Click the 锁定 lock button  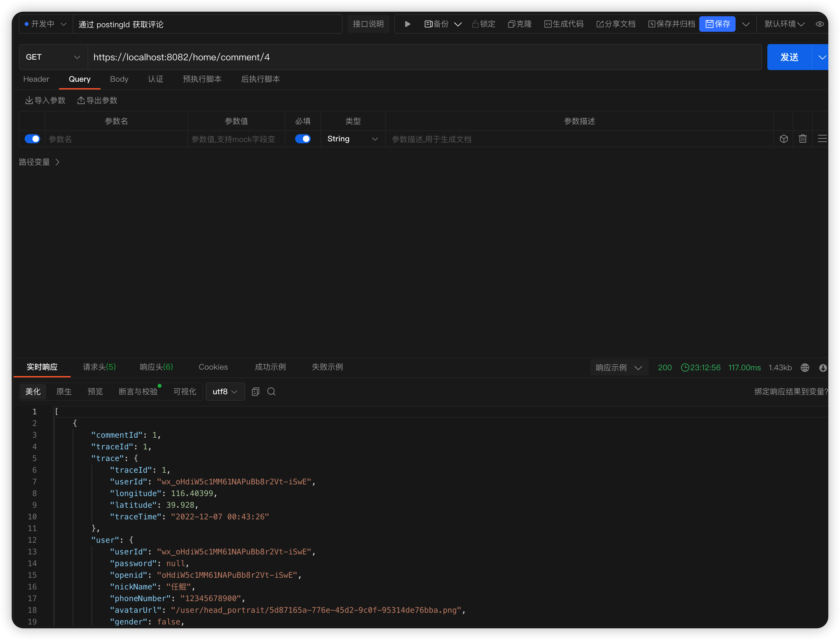(484, 24)
